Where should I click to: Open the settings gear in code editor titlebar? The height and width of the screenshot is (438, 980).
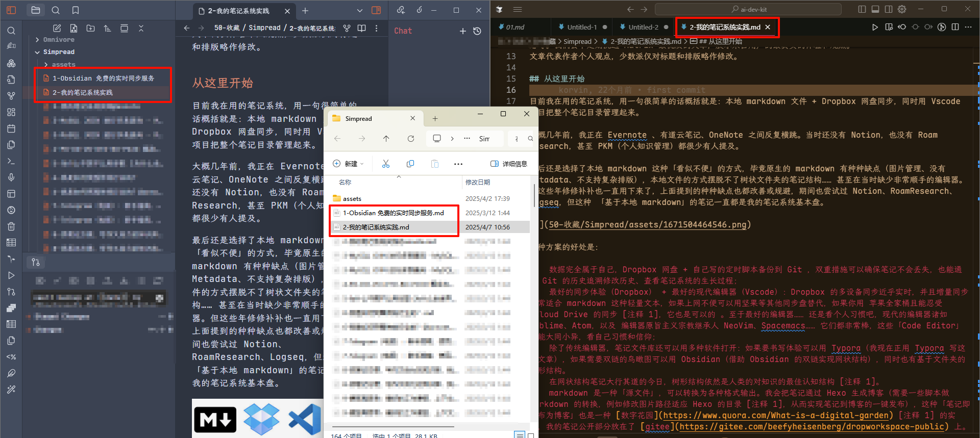pyautogui.click(x=902, y=9)
